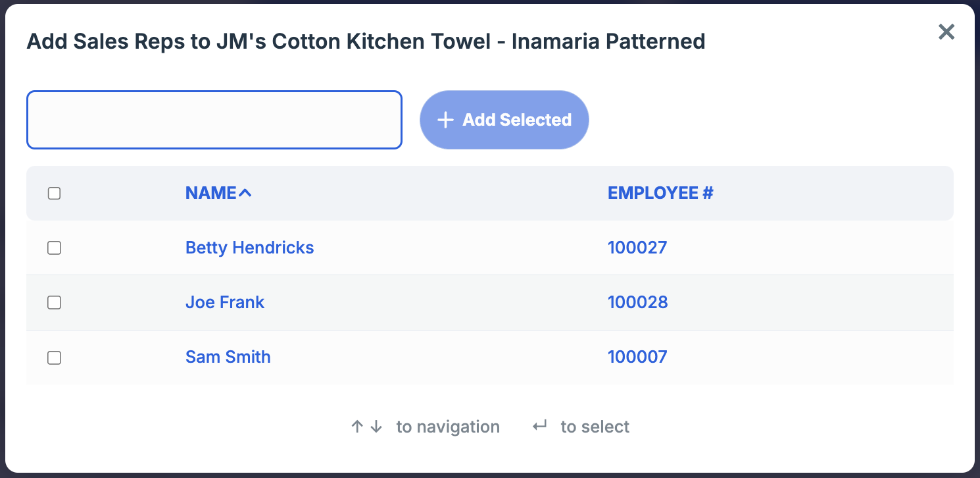Open the Betty Hendricks name link
Screen dimensions: 980x478
[x=249, y=248]
